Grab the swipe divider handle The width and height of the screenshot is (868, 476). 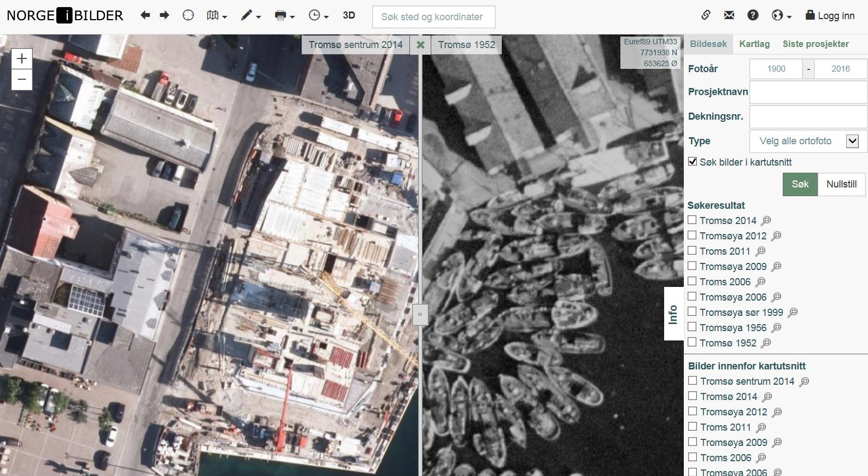pyautogui.click(x=420, y=315)
